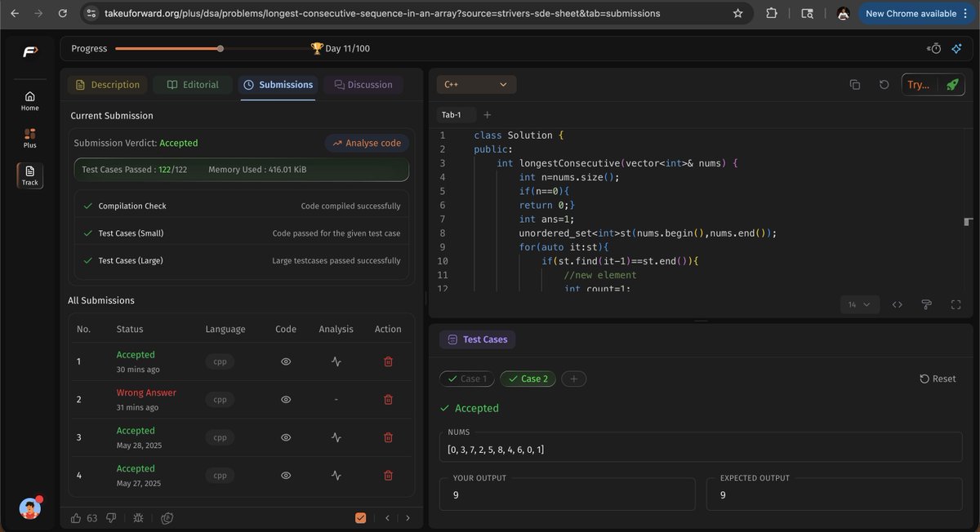Click the Your Output field
980x532 pixels.
(x=568, y=494)
